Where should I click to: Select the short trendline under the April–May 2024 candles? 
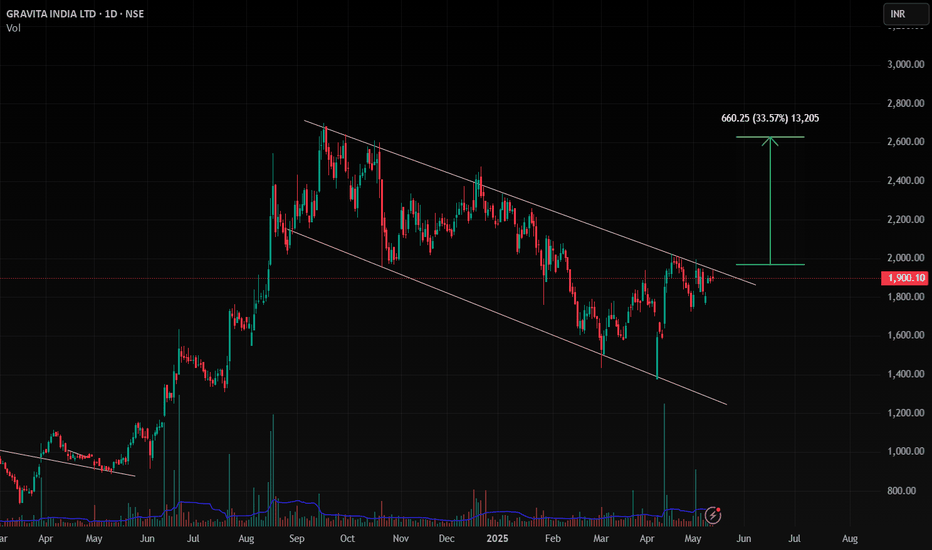[x=68, y=464]
